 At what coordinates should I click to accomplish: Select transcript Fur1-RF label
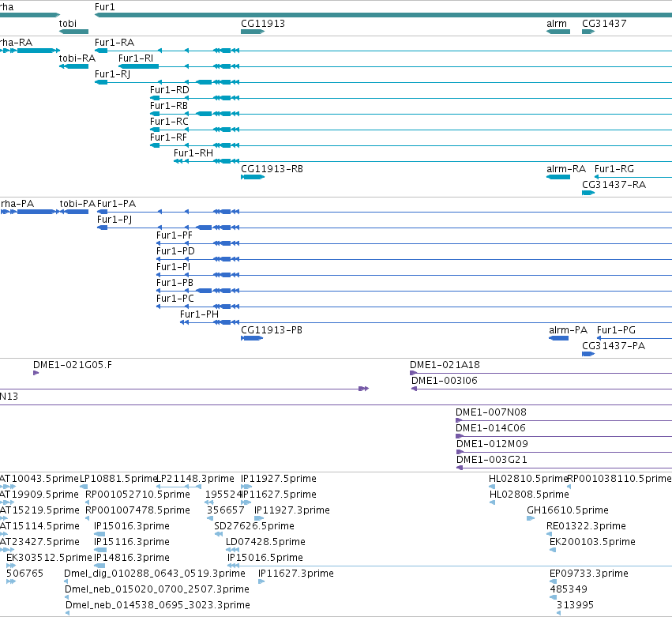coord(168,137)
